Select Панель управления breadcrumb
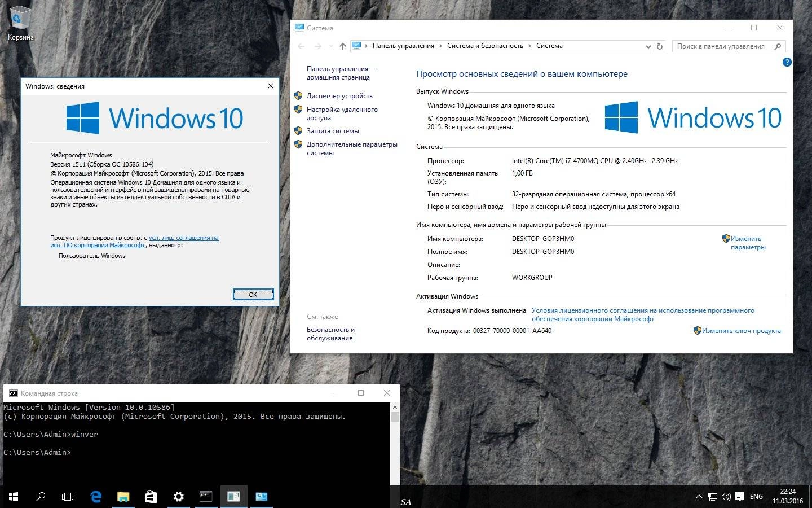The height and width of the screenshot is (508, 812). pyautogui.click(x=403, y=46)
